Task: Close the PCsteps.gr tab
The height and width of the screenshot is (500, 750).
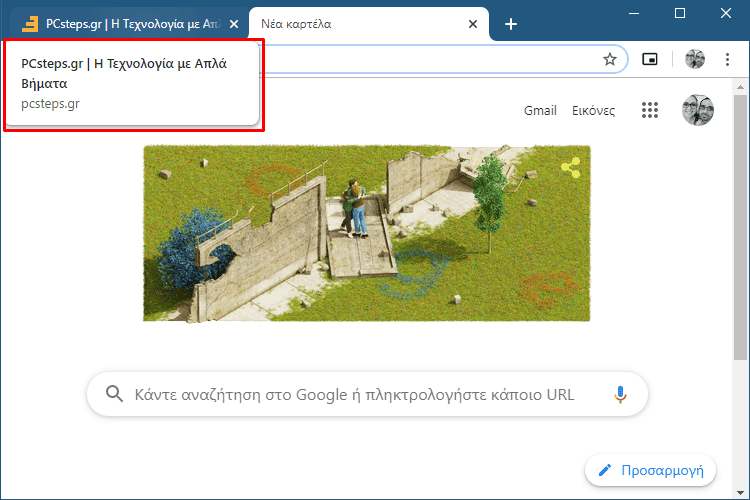Action: pos(234,24)
